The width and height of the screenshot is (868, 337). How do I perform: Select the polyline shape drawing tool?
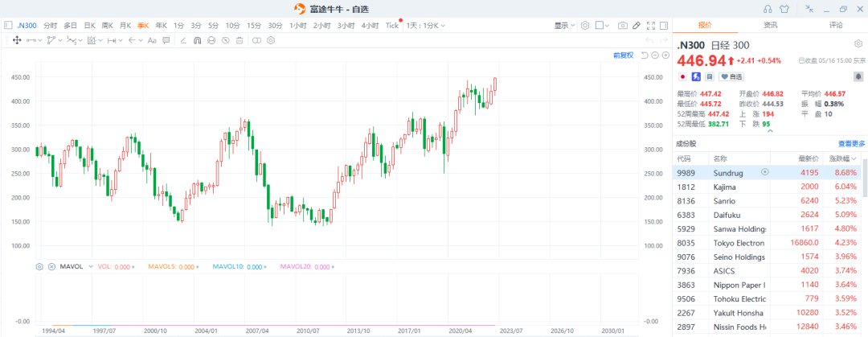tap(51, 40)
